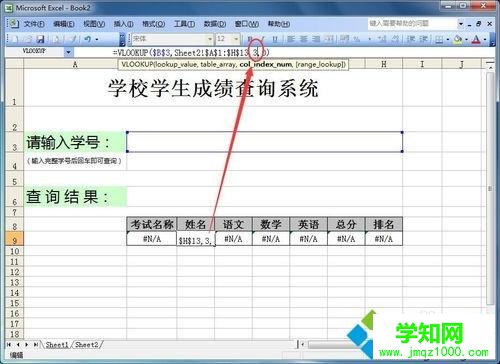Open the 文件(F) menu
Image resolution: width=500 pixels, height=364 pixels.
[34, 24]
